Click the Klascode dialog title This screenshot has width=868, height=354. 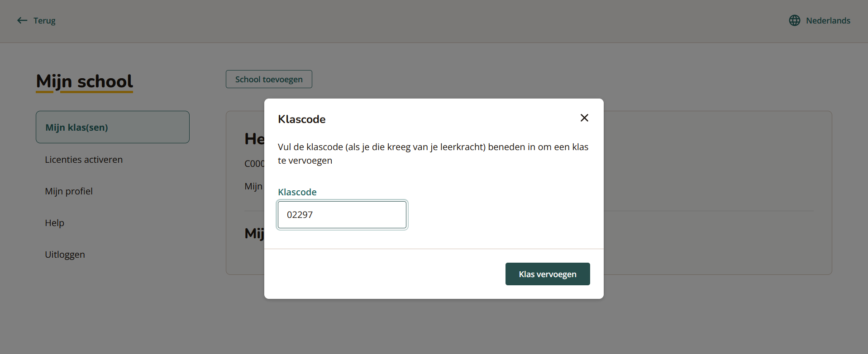301,119
